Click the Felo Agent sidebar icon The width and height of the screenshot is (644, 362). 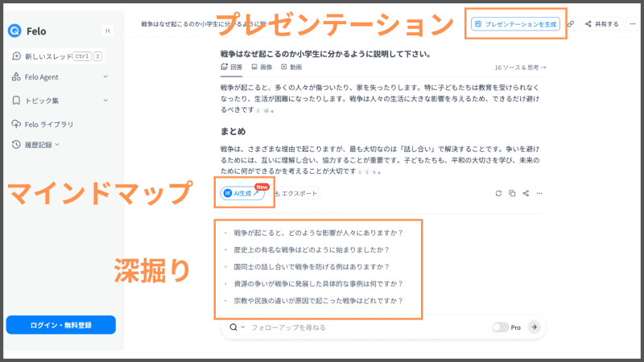click(x=16, y=76)
